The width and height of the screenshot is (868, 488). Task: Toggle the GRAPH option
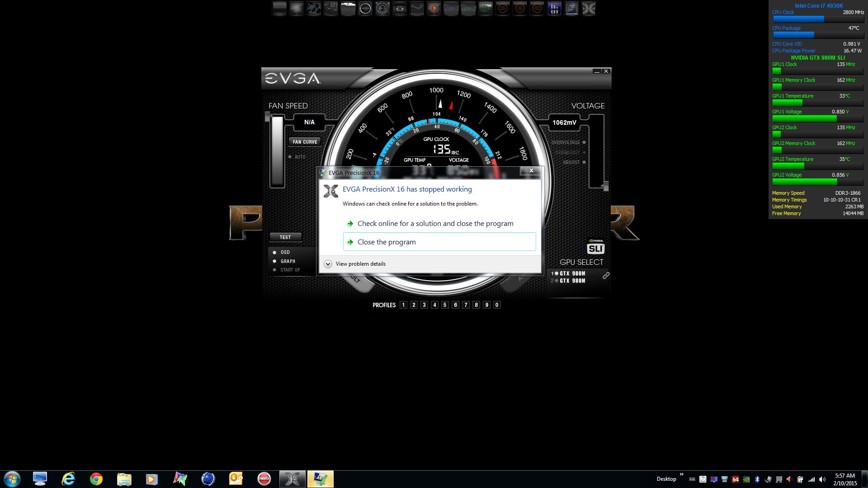click(x=284, y=261)
